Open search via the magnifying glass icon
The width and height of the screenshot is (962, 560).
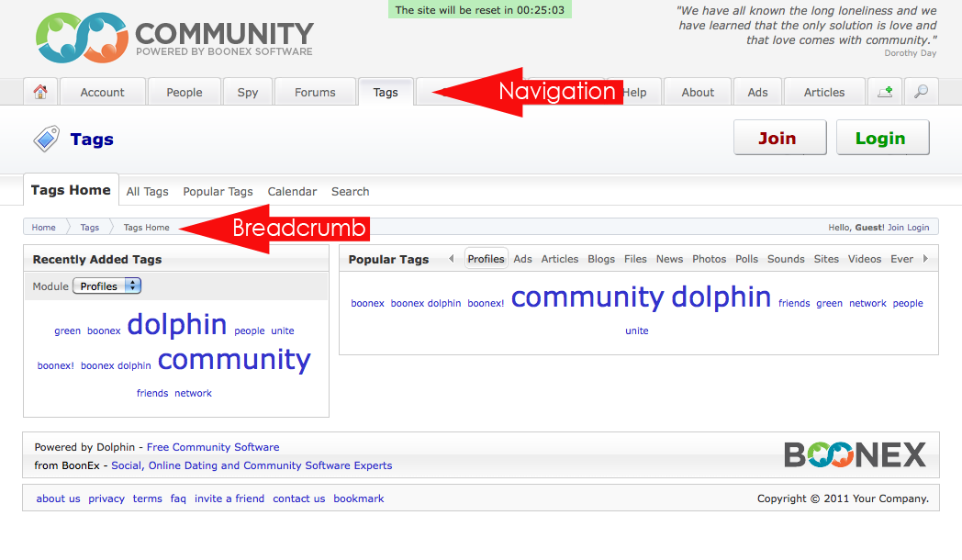click(921, 92)
